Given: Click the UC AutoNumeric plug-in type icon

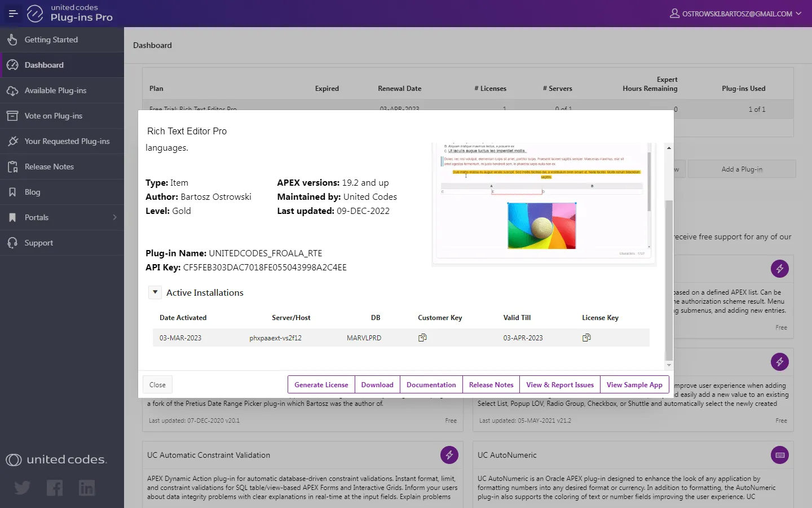Looking at the screenshot, I should pyautogui.click(x=780, y=455).
